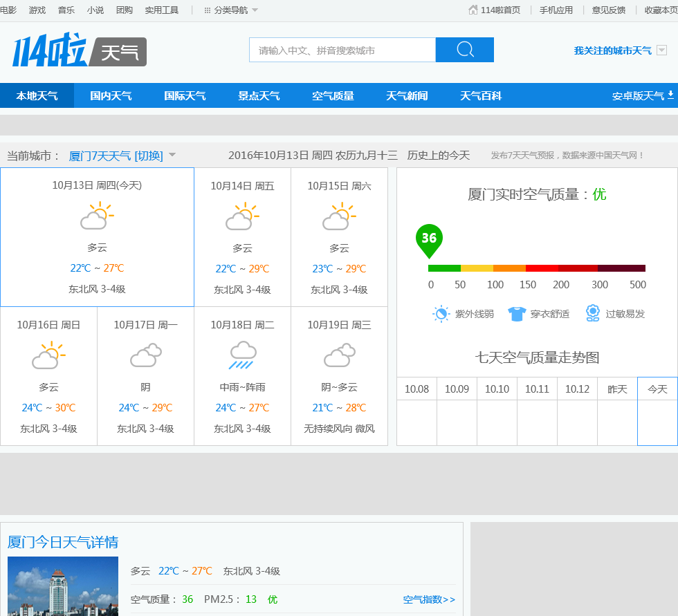Open the 我关注的城市天气 dropdown arrow
This screenshot has height=616, width=678.
(661, 50)
